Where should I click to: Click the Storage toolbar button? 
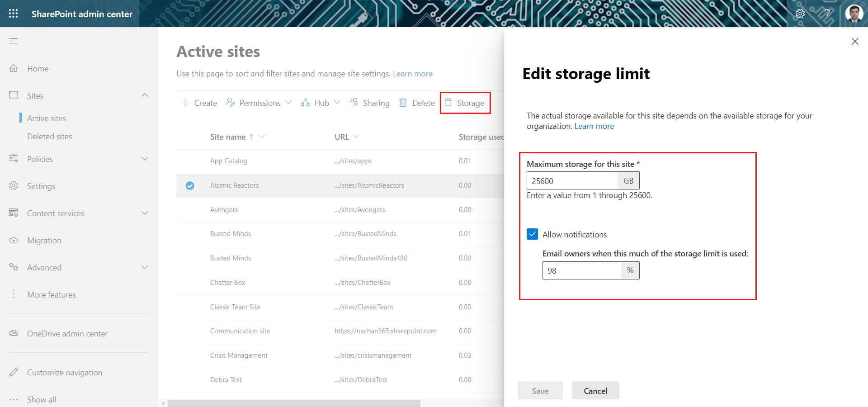465,103
